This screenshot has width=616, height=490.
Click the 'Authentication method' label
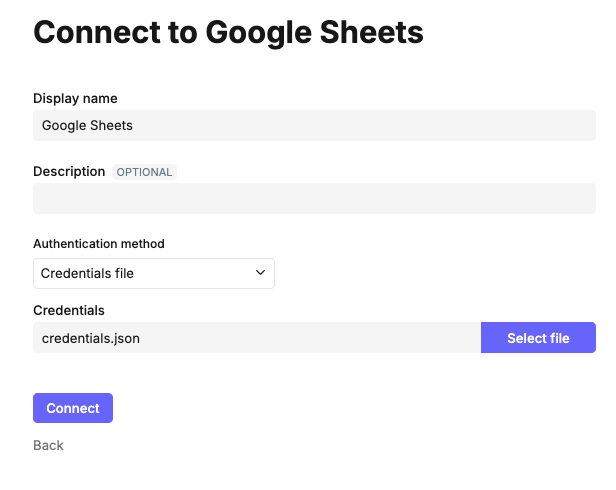tap(99, 243)
